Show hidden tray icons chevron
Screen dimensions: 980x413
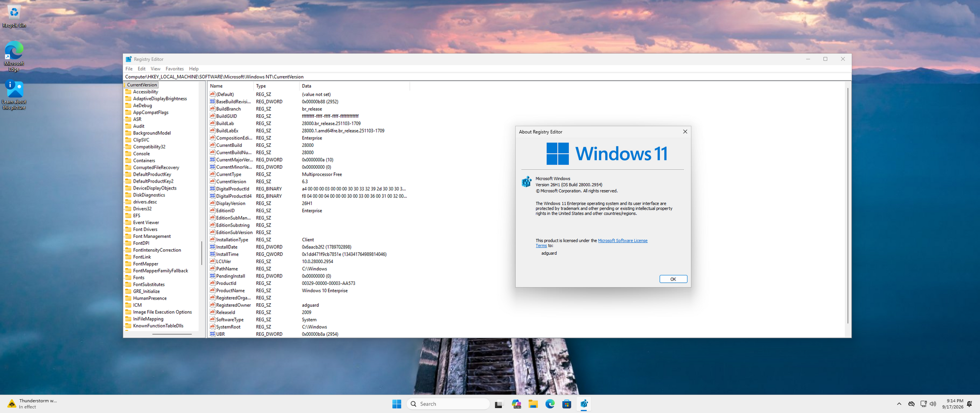[899, 404]
